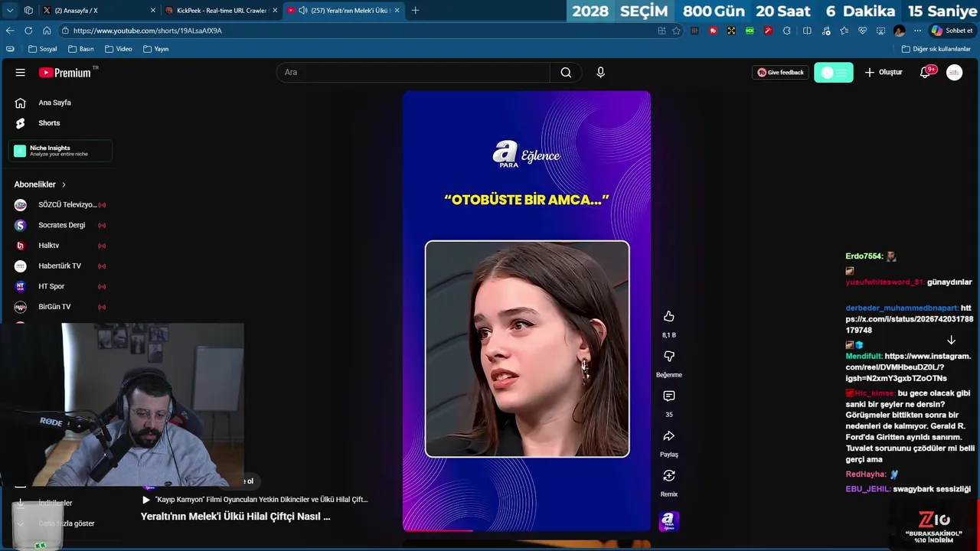Switch to the KickPeek tab
Image resolution: width=980 pixels, height=551 pixels.
220,11
